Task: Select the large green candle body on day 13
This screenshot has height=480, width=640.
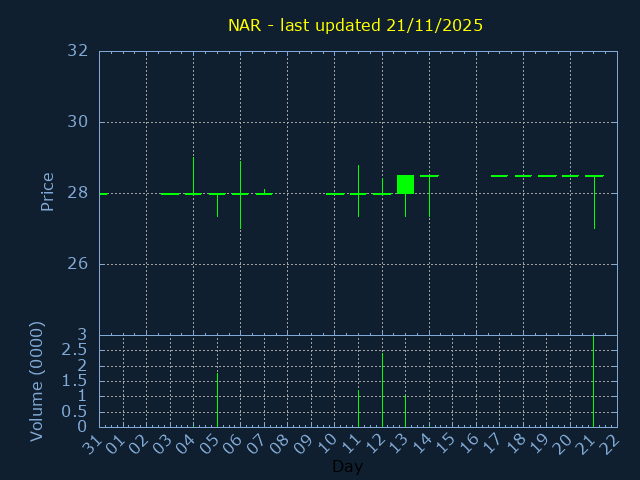Action: pos(405,184)
